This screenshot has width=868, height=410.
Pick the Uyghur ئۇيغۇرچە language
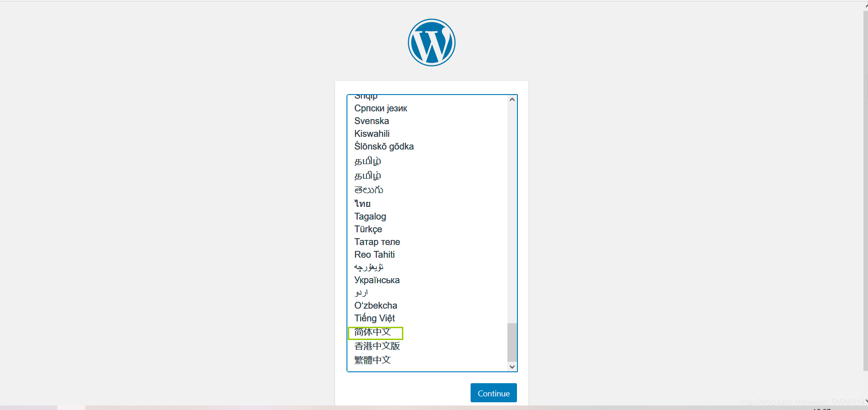click(369, 267)
